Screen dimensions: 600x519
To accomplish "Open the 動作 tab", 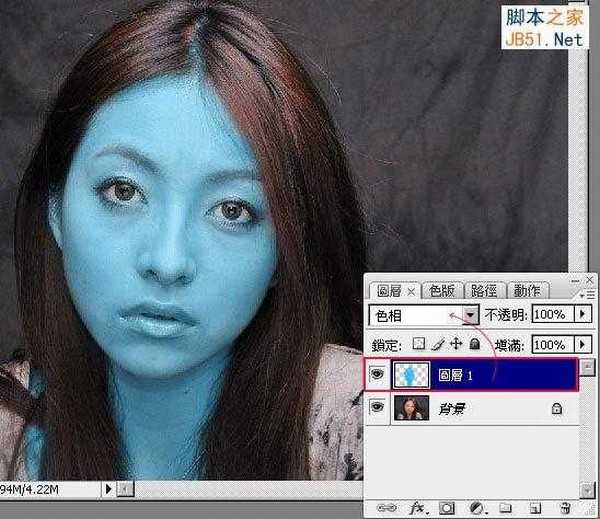I will coord(526,291).
